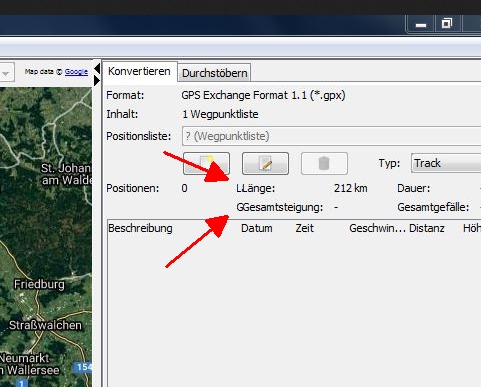Collapse map panel with left arrow

pyautogui.click(x=97, y=69)
